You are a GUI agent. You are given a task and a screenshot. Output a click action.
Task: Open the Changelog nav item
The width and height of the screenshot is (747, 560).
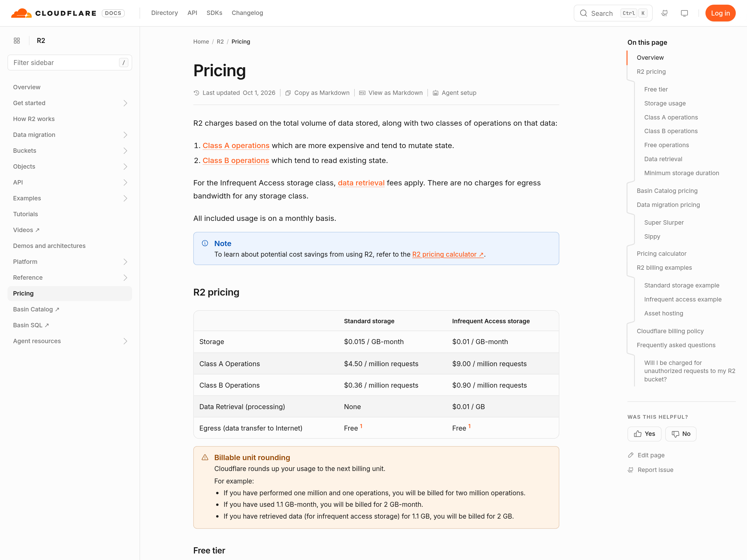(x=247, y=13)
